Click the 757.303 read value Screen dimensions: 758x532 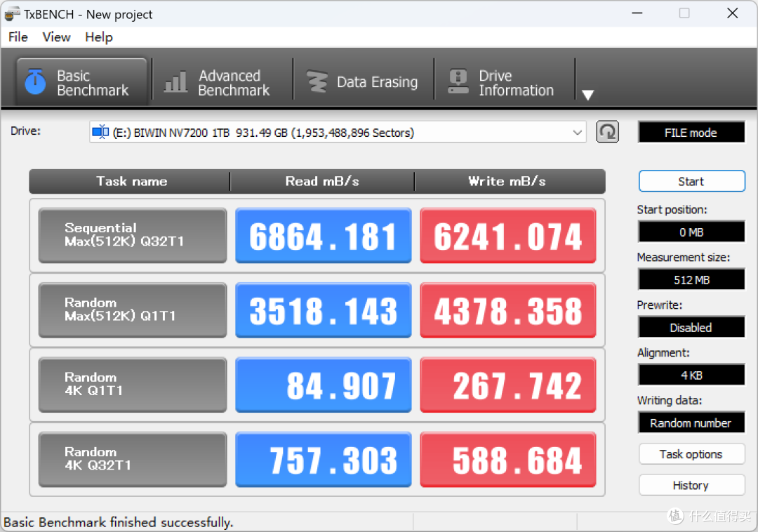point(324,459)
